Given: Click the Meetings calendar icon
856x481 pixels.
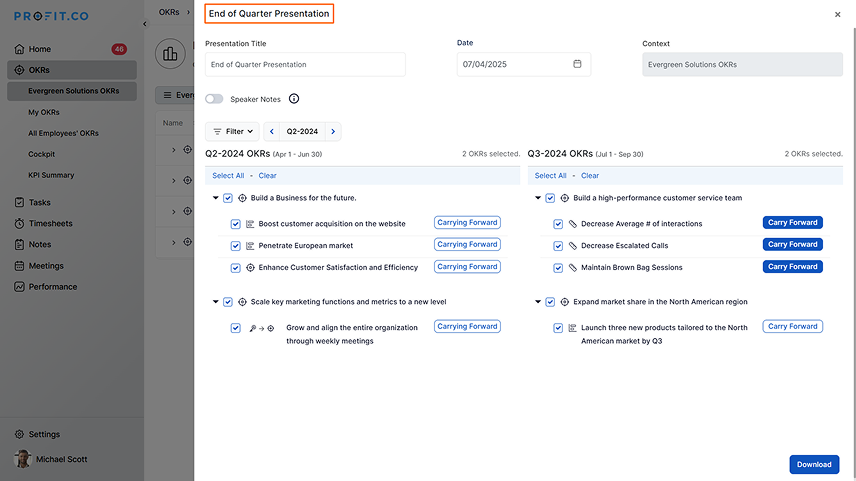Looking at the screenshot, I should (19, 266).
